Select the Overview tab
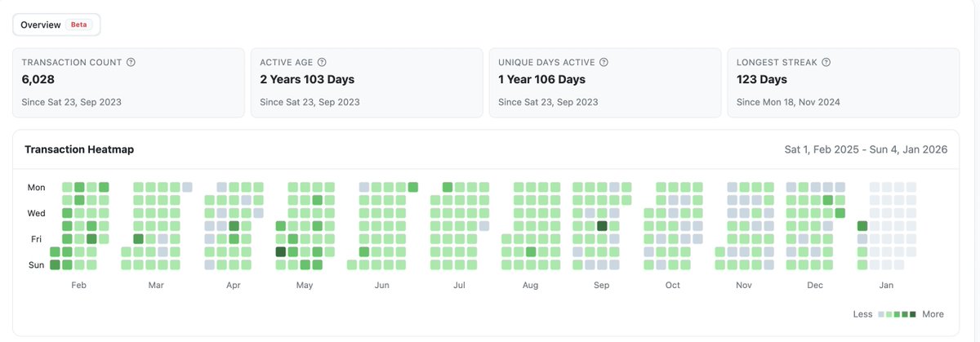The height and width of the screenshot is (342, 980). tap(56, 24)
